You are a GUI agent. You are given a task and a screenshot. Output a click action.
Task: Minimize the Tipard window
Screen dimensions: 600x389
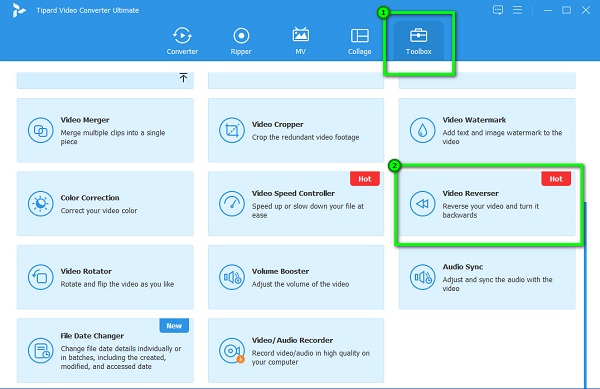[x=548, y=10]
